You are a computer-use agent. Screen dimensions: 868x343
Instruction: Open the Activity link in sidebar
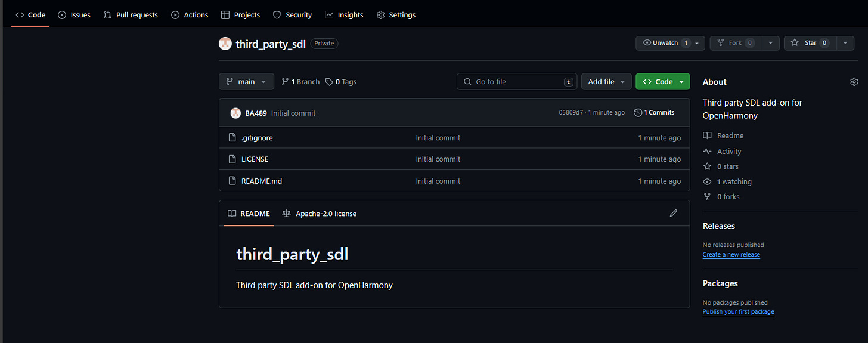pos(723,152)
